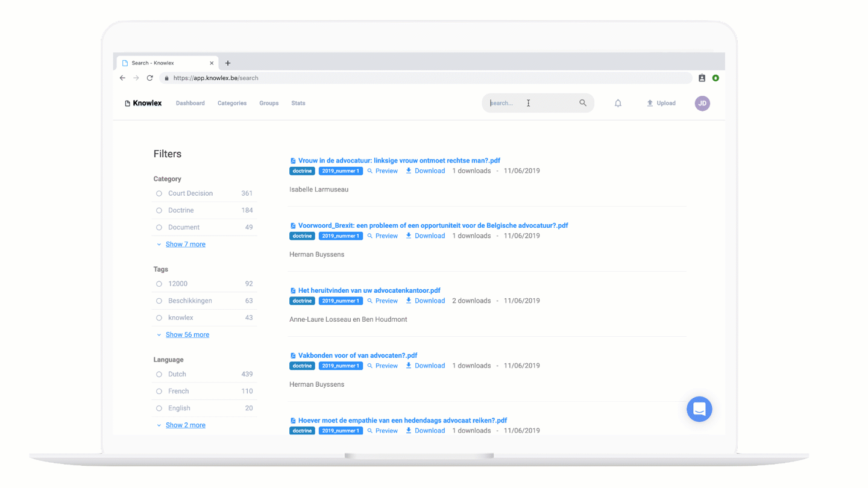The width and height of the screenshot is (868, 488).
Task: Download the Voorwoord_Brexit document
Action: point(425,236)
